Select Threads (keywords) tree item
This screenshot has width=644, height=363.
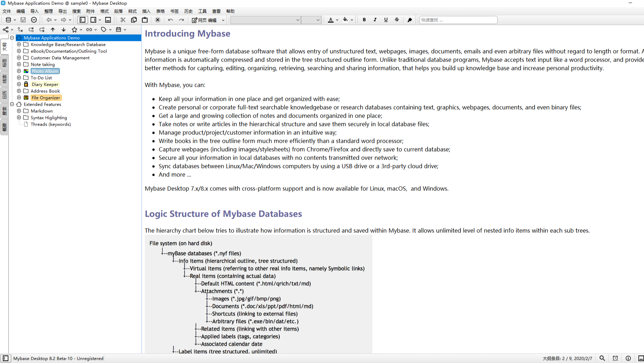point(51,124)
